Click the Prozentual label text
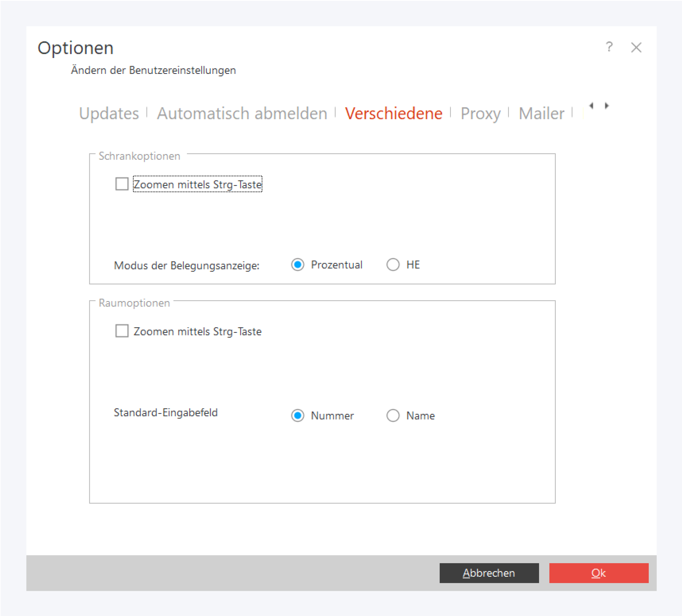Screen dimensions: 682x616 tap(336, 264)
